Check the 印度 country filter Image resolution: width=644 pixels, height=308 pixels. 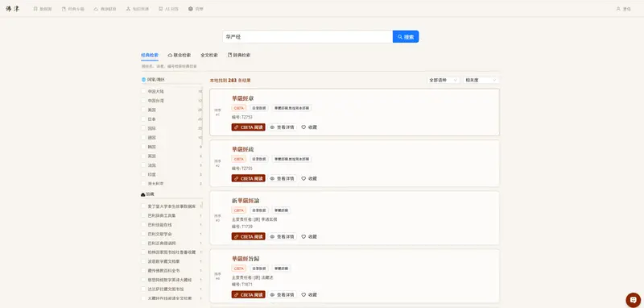pyautogui.click(x=143, y=175)
